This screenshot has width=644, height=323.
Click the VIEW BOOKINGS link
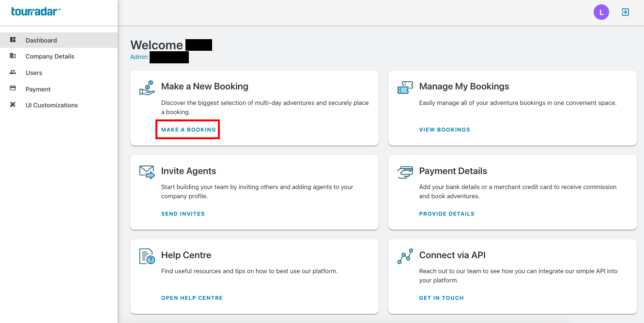pyautogui.click(x=445, y=130)
